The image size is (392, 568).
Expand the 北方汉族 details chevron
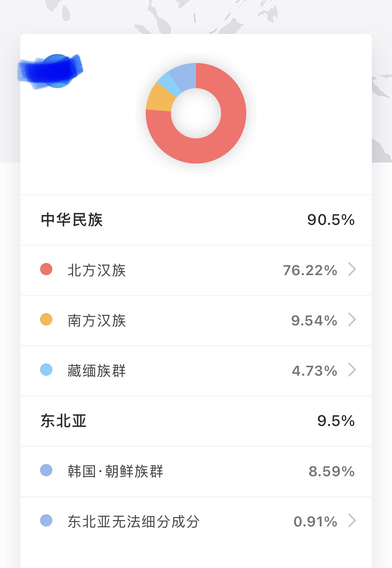(x=352, y=269)
